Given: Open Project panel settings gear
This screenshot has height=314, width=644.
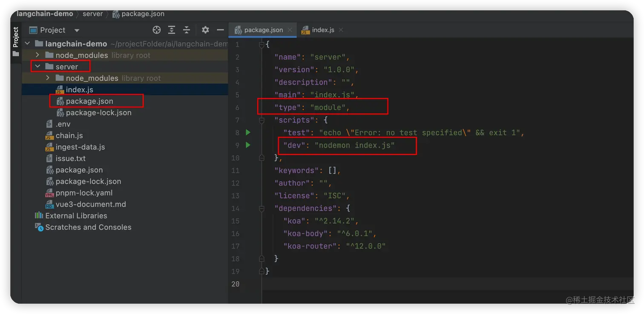Looking at the screenshot, I should (x=205, y=30).
